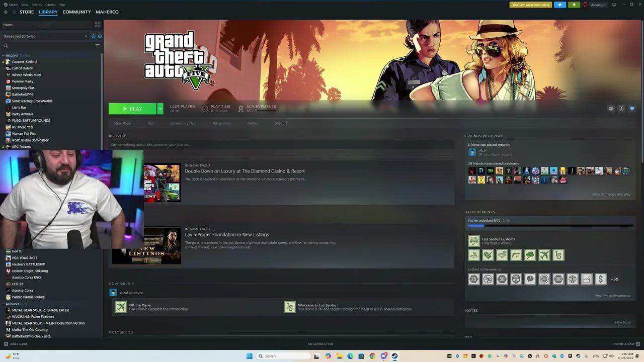The height and width of the screenshot is (362, 644).
Task: Open the Help menu
Action: [61, 5]
